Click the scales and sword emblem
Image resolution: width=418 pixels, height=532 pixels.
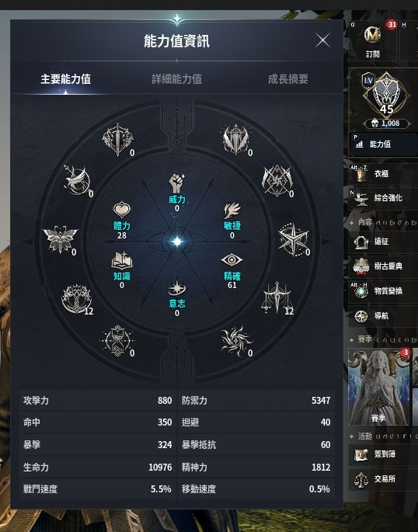277,298
